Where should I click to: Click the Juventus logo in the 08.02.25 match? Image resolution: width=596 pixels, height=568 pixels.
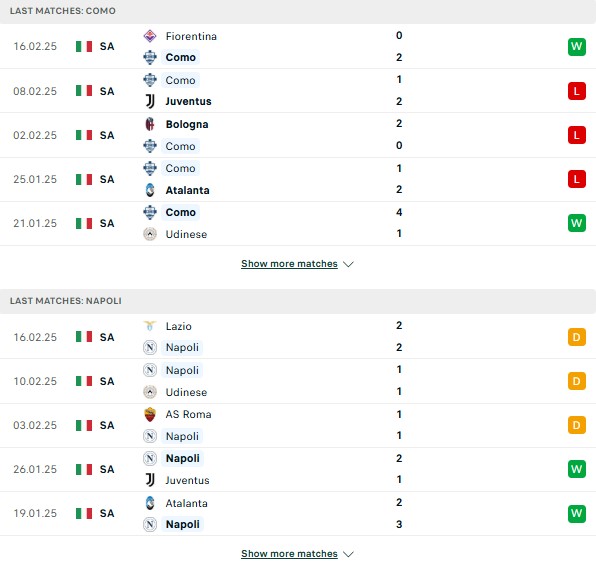[x=150, y=101]
